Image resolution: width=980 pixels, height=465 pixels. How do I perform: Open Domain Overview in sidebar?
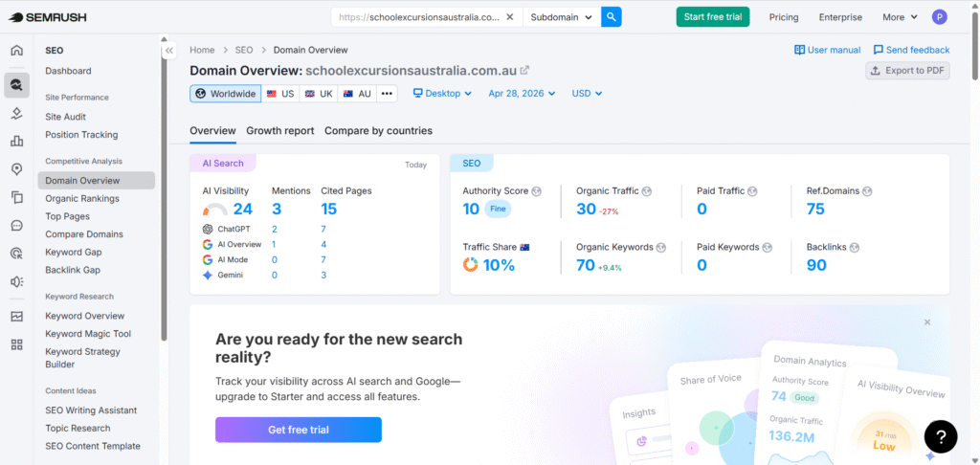pos(97,181)
